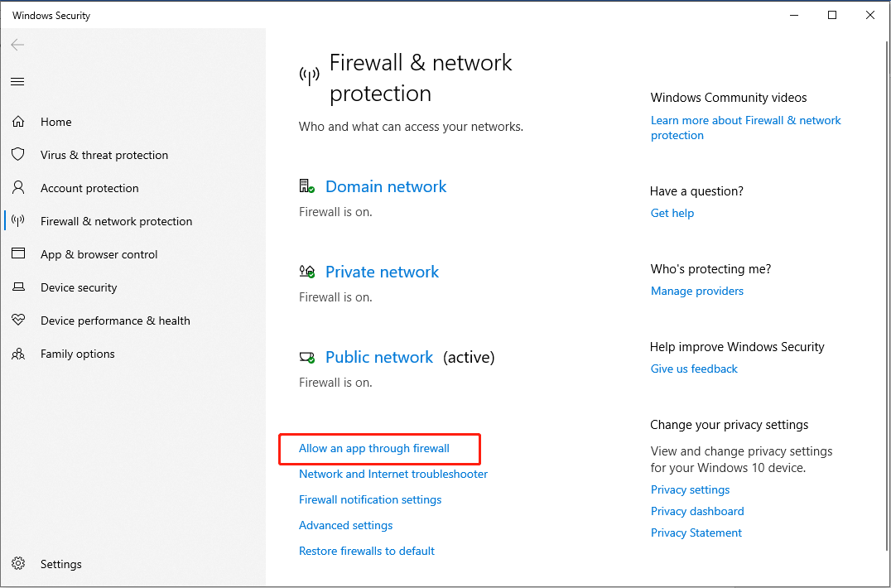This screenshot has width=891, height=588.
Task: Click Give us feedback
Action: pos(694,369)
